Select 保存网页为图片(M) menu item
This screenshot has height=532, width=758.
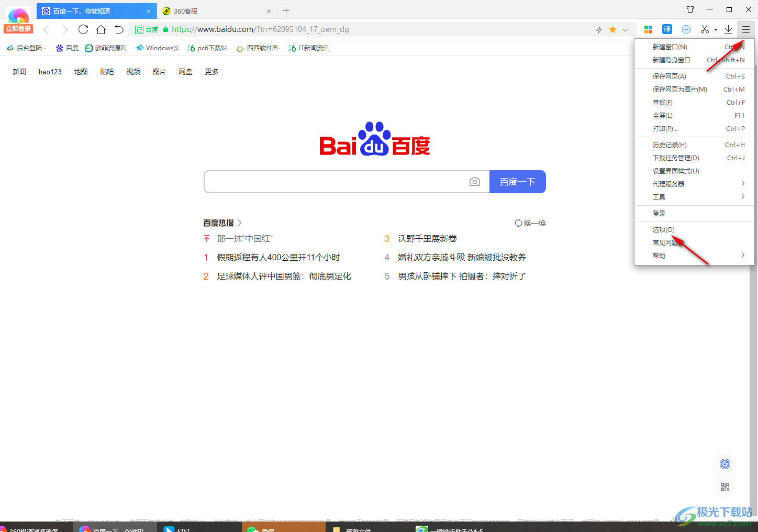(694, 89)
